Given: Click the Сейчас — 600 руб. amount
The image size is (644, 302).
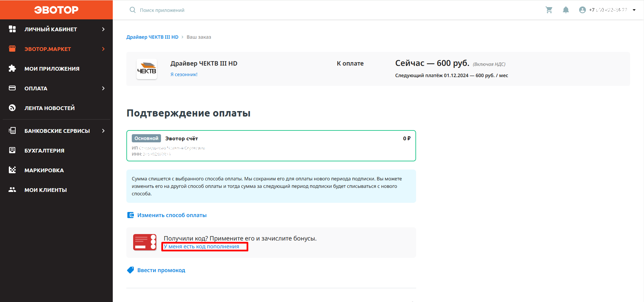Looking at the screenshot, I should (x=432, y=63).
